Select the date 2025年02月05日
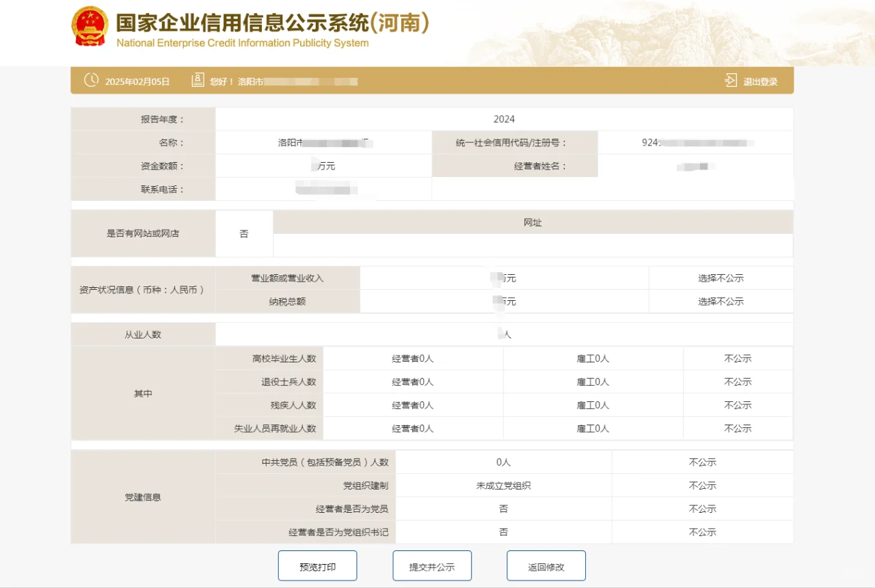This screenshot has width=875, height=588. tap(137, 81)
